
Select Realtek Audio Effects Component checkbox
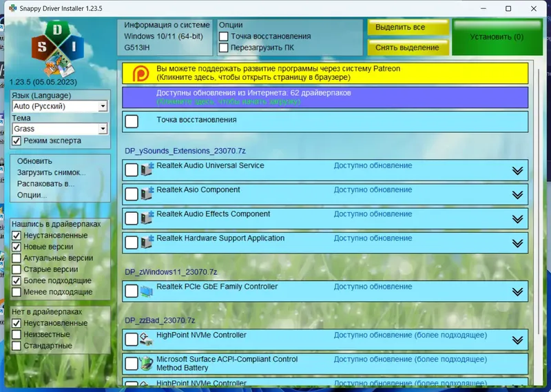point(132,218)
